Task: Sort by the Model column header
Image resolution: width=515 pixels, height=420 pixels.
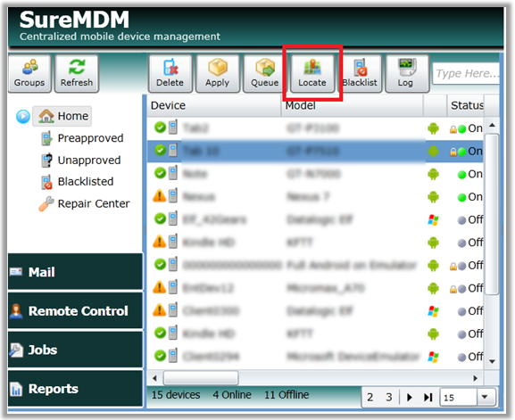Action: tap(352, 105)
